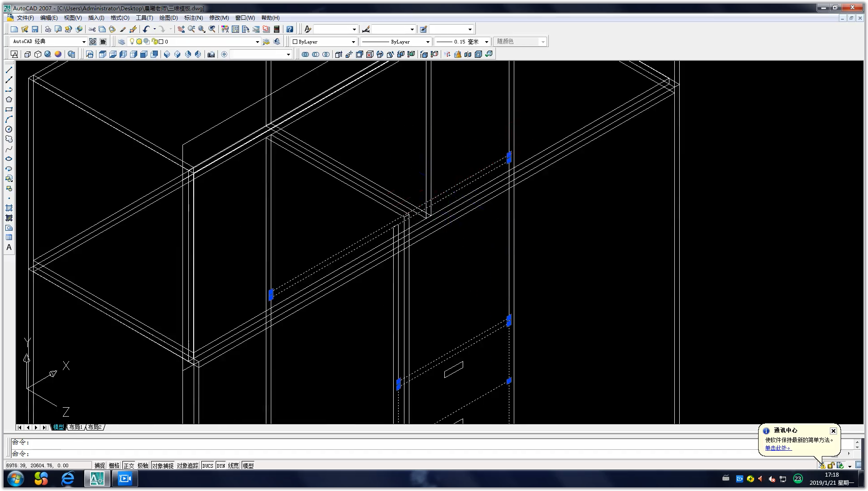The height and width of the screenshot is (491, 868).
Task: Click the Extrude Faces icon
Action: (339, 54)
